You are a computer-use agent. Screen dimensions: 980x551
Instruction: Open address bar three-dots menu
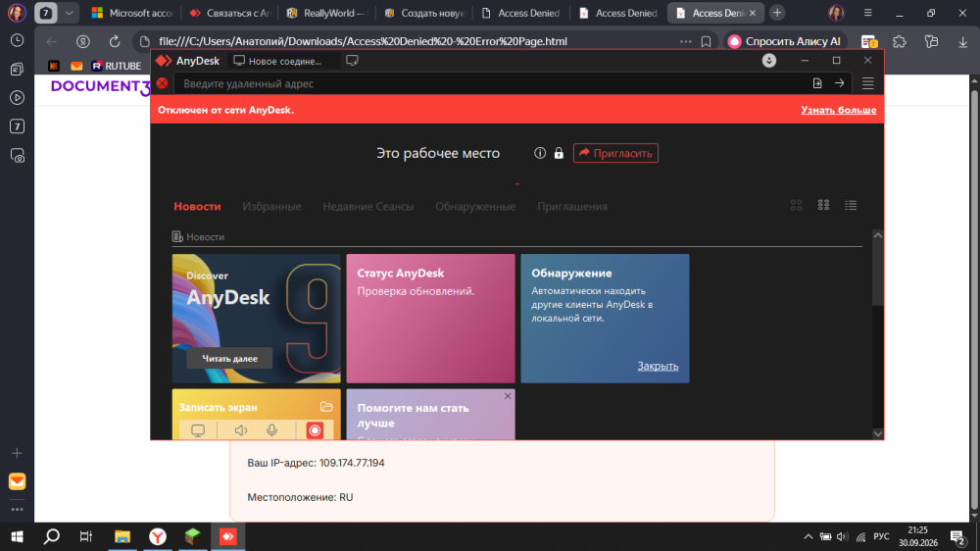686,41
